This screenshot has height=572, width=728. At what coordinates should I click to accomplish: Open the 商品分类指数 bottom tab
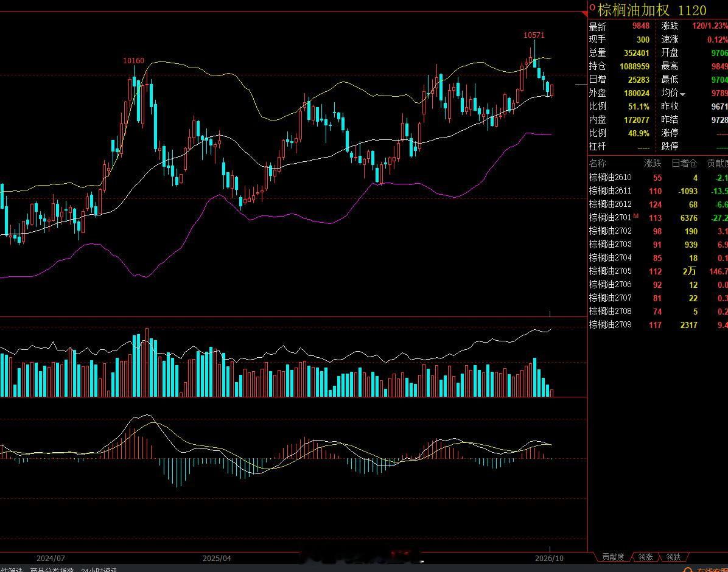coord(52,569)
